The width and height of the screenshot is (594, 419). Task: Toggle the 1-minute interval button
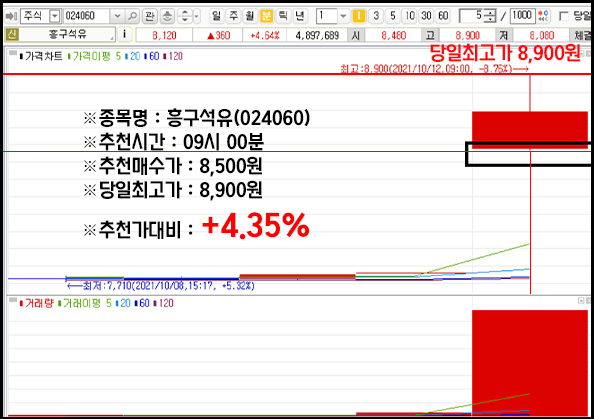pyautogui.click(x=359, y=16)
